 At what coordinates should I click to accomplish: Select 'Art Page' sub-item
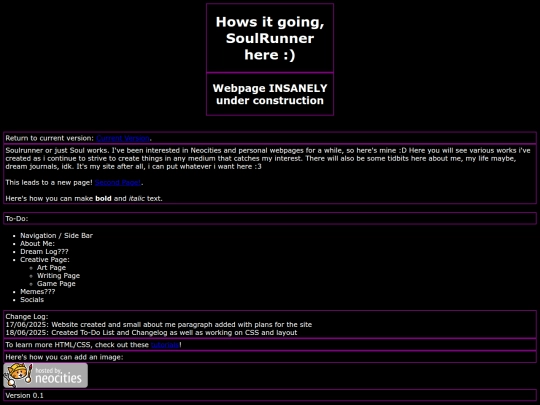click(51, 268)
